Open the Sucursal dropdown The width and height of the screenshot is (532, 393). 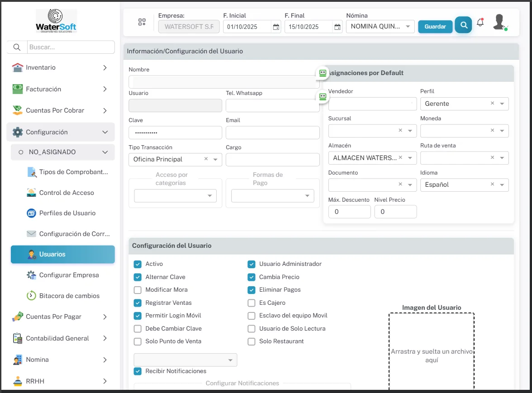(372, 131)
